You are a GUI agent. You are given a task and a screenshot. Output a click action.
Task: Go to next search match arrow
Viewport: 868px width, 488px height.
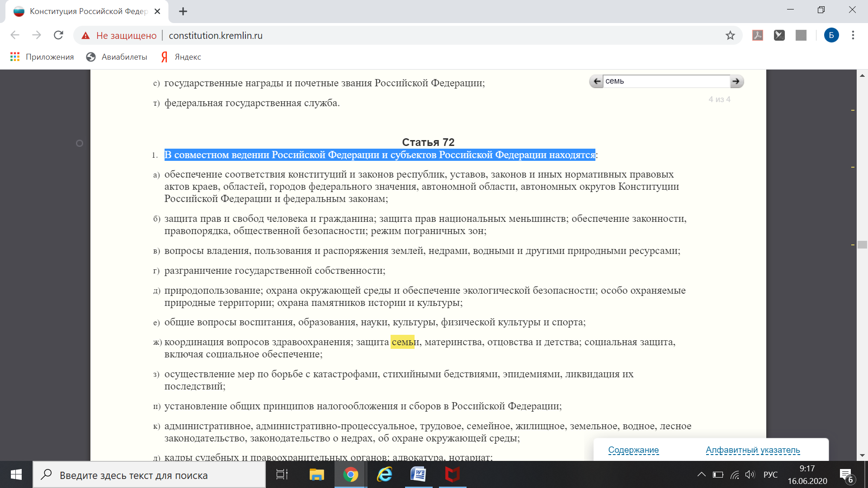[737, 81]
